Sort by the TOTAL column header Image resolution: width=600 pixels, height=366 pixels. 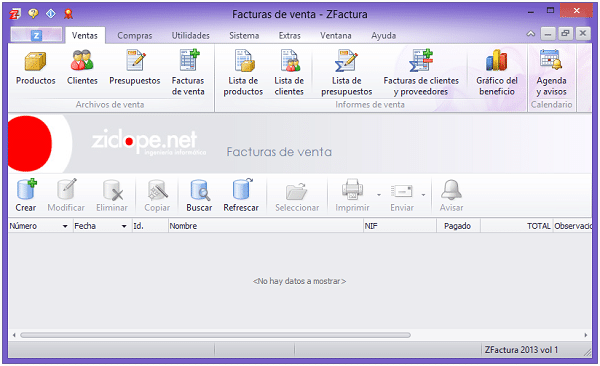coord(517,226)
